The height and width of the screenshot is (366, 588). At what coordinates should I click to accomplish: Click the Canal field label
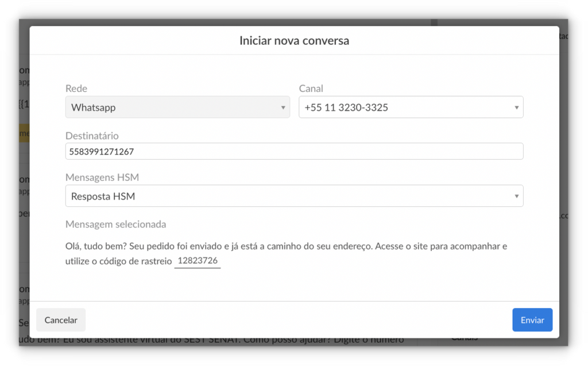311,88
